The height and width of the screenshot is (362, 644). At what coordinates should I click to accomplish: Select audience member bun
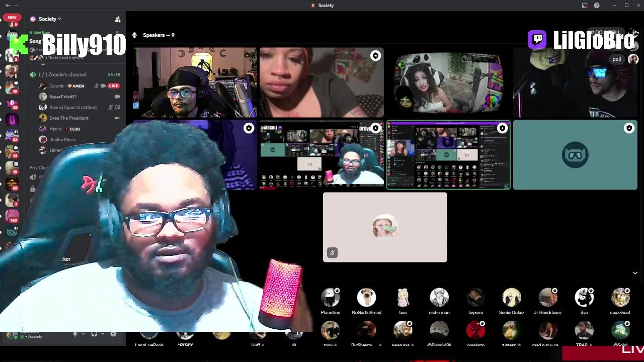[403, 302]
